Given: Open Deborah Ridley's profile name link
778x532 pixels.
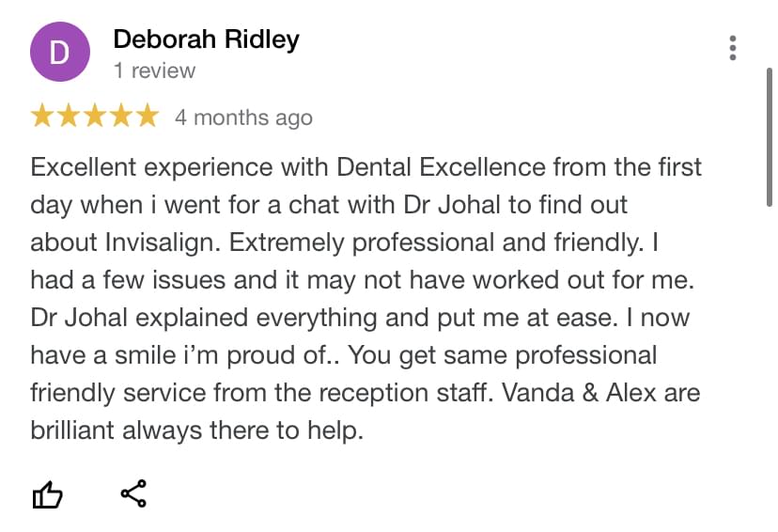Looking at the screenshot, I should tap(207, 39).
